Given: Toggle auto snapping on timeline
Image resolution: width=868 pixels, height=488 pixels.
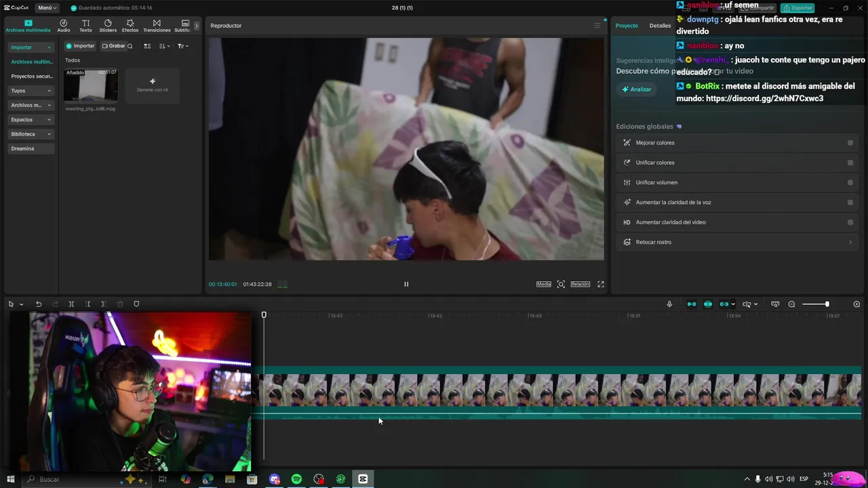Looking at the screenshot, I should [x=708, y=304].
